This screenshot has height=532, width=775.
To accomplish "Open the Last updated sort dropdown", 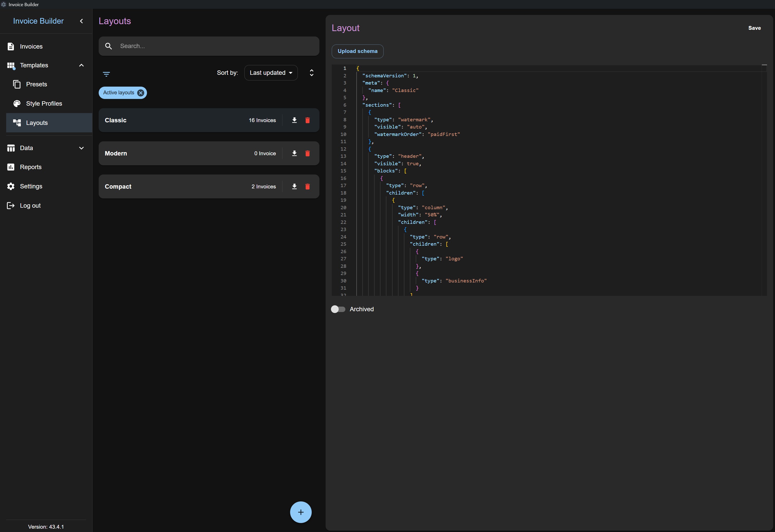I will coord(271,73).
